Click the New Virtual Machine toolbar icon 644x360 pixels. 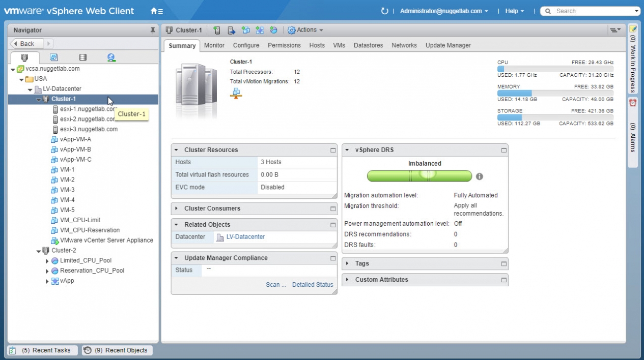(x=245, y=30)
